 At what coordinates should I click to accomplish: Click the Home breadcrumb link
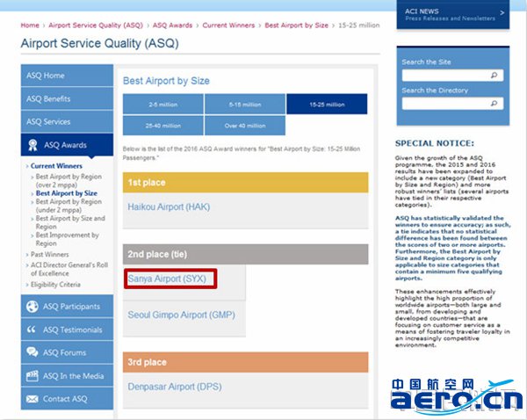click(30, 25)
